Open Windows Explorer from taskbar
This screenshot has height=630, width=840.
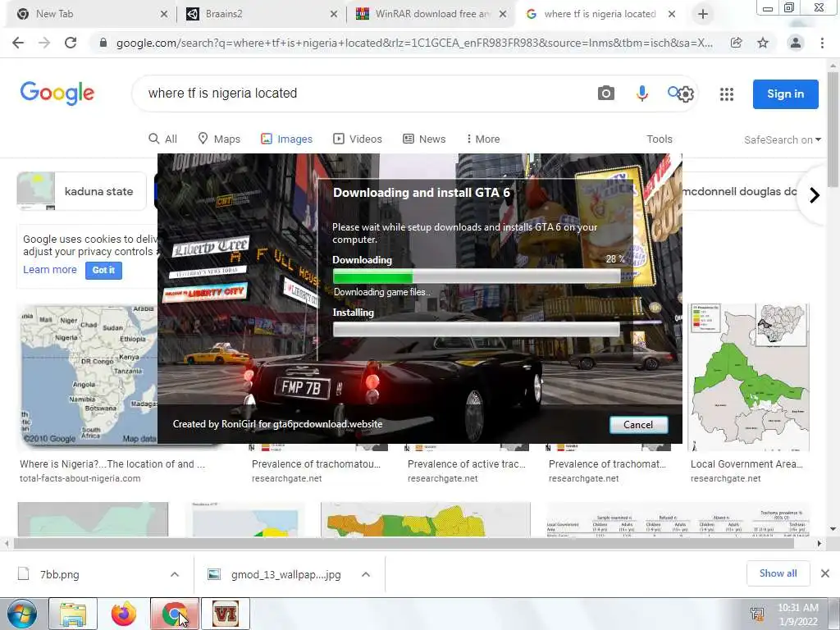coord(73,614)
